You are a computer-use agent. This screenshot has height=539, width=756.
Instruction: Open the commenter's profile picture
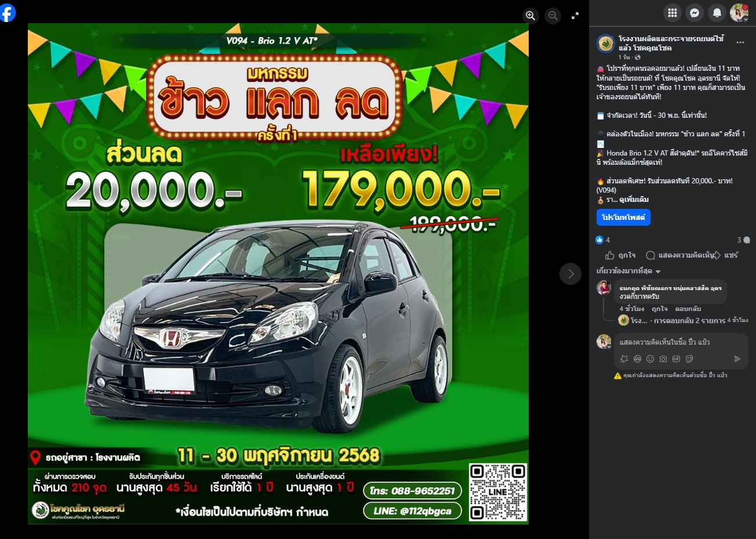tap(604, 288)
